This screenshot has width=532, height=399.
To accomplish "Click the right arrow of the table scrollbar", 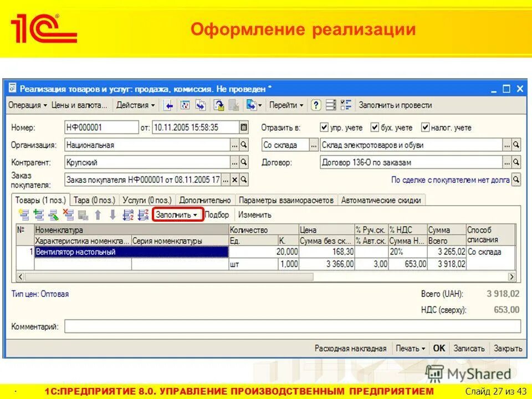I will pos(511,277).
